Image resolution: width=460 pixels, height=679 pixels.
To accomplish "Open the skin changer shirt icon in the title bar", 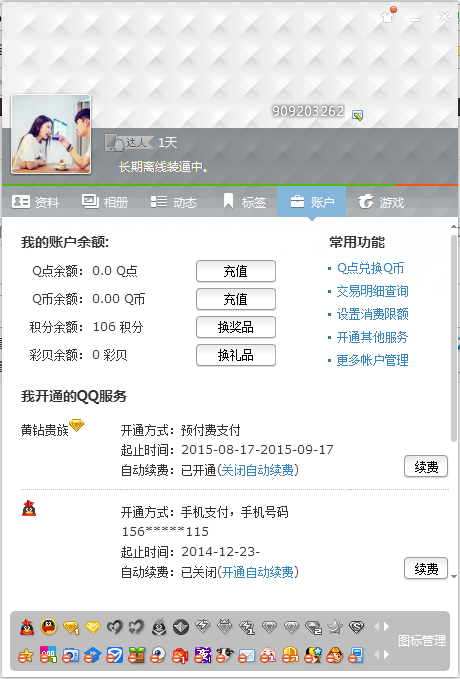I will (x=388, y=16).
